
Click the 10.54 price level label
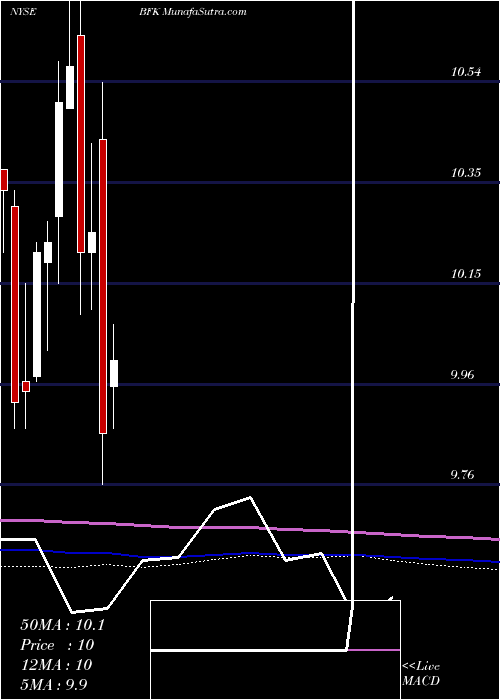[466, 72]
